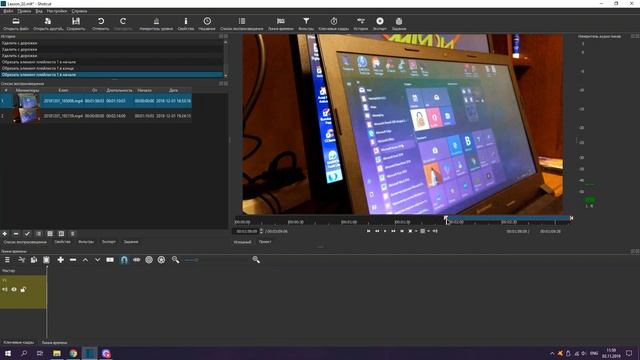The image size is (640, 360).
Task: Cut timeline clip with the scissors icon
Action: 22,260
